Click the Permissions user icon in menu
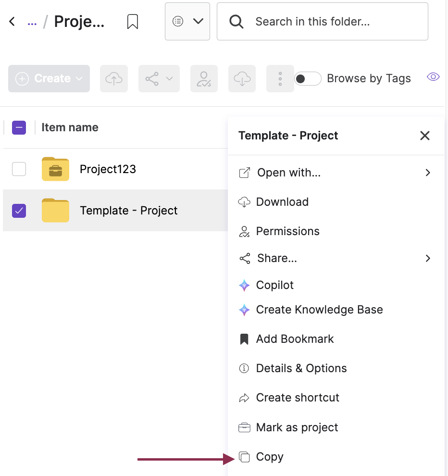The width and height of the screenshot is (448, 476). coord(244,232)
